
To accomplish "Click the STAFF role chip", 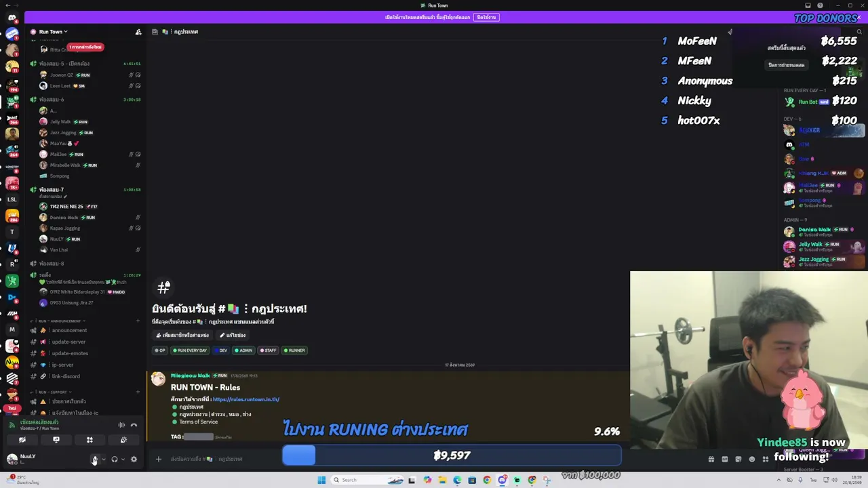I will 267,350.
